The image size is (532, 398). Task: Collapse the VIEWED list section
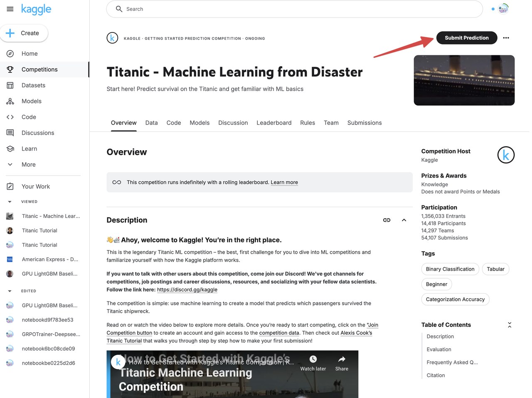(10, 202)
